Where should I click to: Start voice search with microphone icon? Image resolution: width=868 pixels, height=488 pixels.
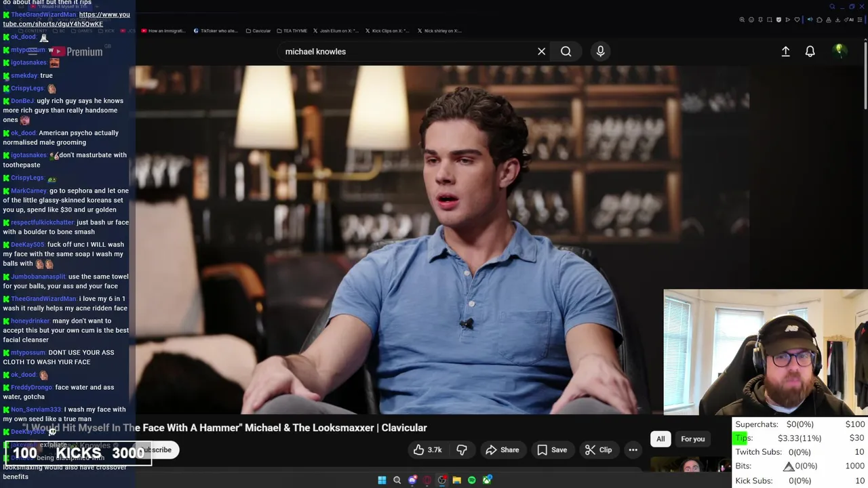(x=600, y=52)
